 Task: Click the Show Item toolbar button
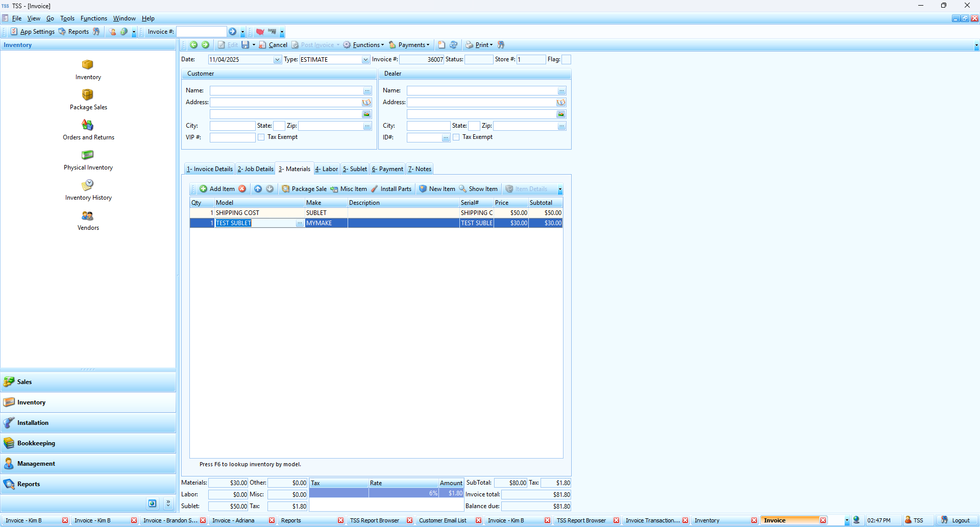478,189
